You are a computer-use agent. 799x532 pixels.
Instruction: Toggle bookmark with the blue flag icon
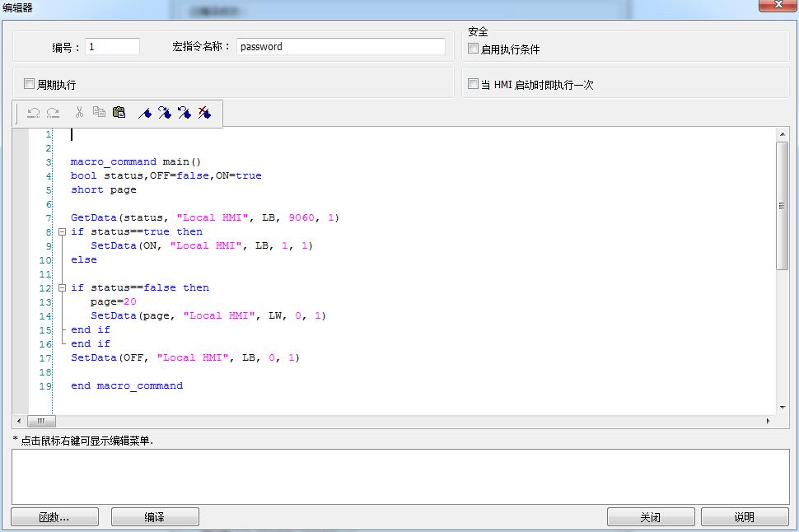tap(145, 113)
